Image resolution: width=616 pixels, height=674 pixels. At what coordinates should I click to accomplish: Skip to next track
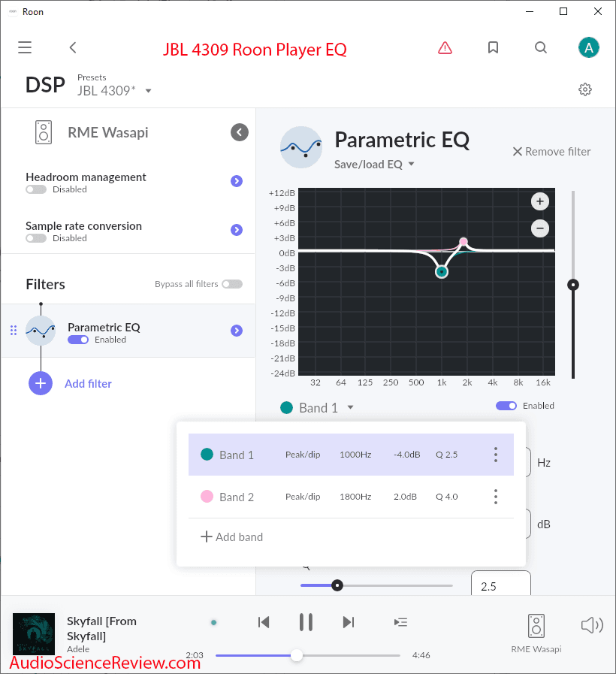click(349, 622)
